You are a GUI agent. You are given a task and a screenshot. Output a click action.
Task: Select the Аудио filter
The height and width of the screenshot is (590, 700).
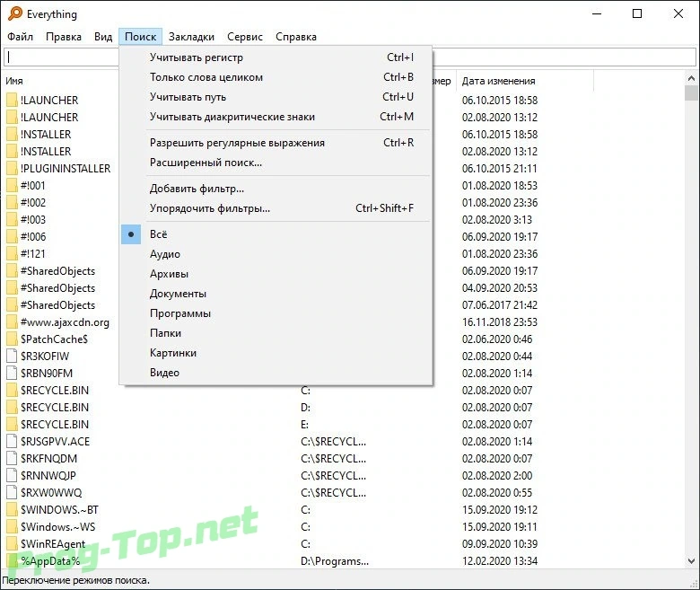point(276,254)
